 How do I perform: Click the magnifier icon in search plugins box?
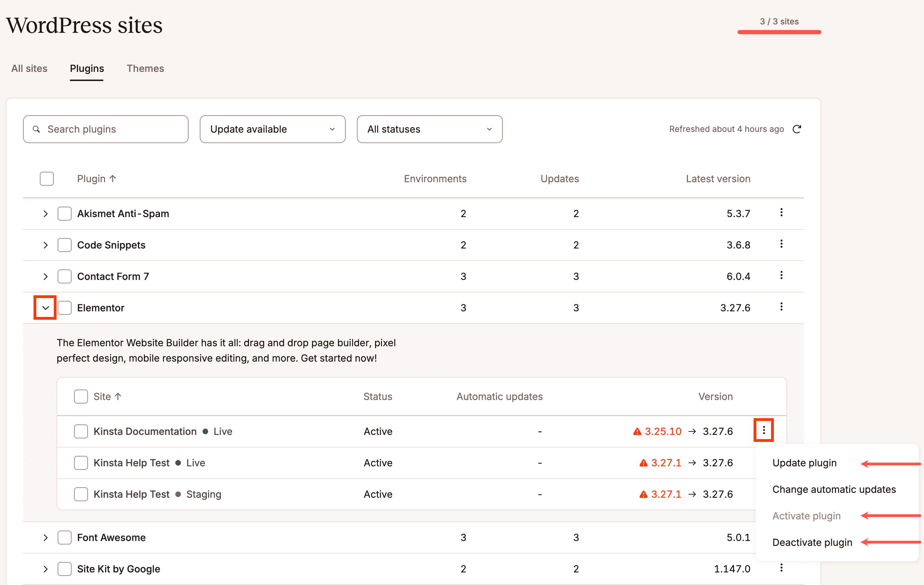click(x=36, y=129)
